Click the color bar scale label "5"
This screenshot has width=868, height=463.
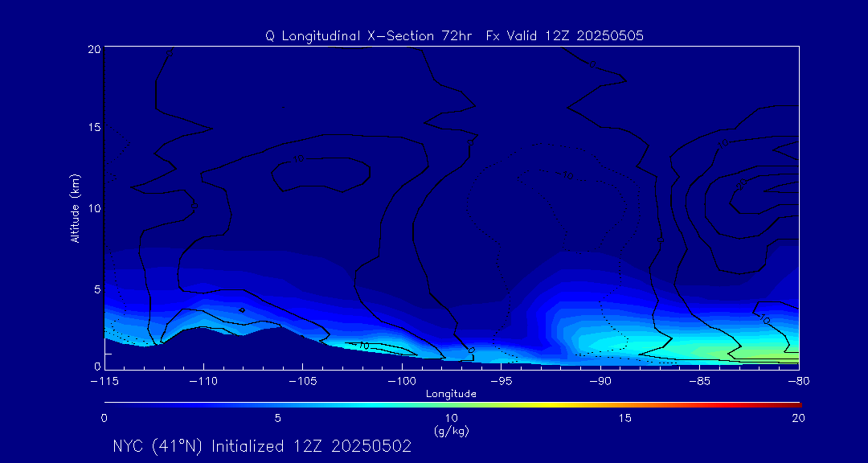click(x=278, y=419)
